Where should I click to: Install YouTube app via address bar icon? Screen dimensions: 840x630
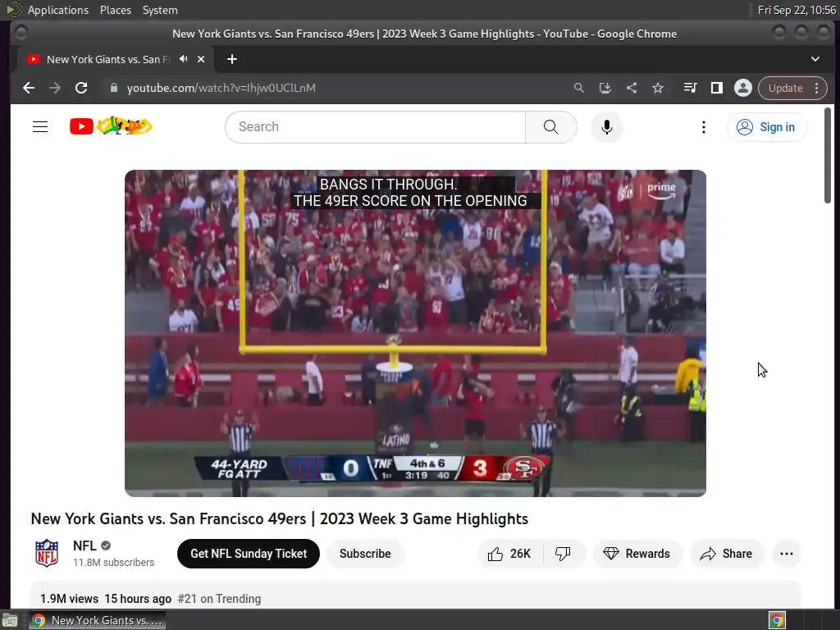(x=605, y=88)
